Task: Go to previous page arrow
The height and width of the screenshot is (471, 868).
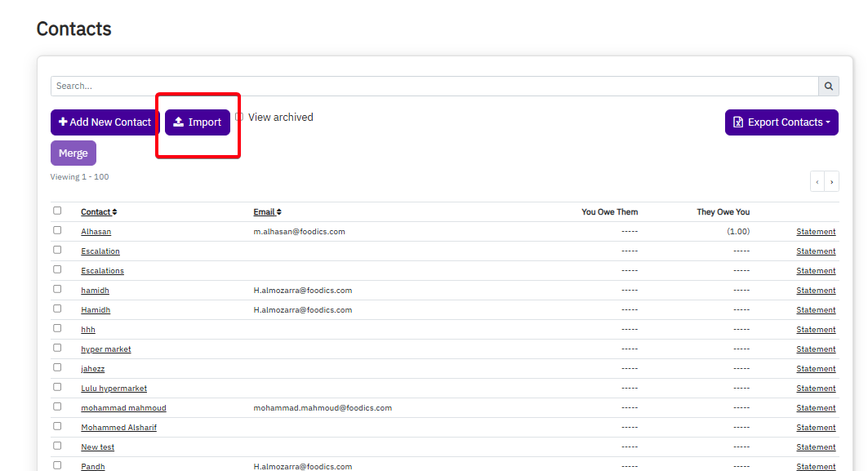Action: (x=817, y=182)
